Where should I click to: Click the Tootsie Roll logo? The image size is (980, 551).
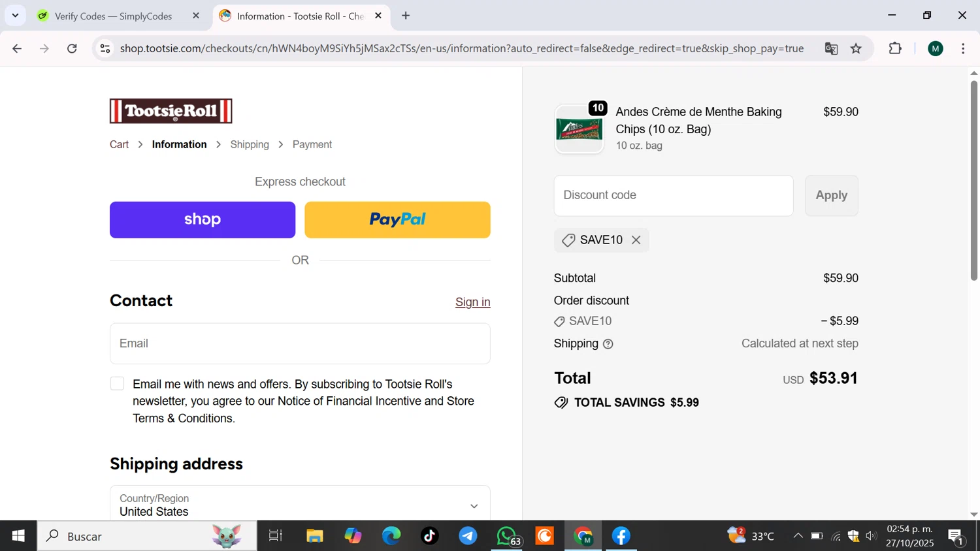171,111
